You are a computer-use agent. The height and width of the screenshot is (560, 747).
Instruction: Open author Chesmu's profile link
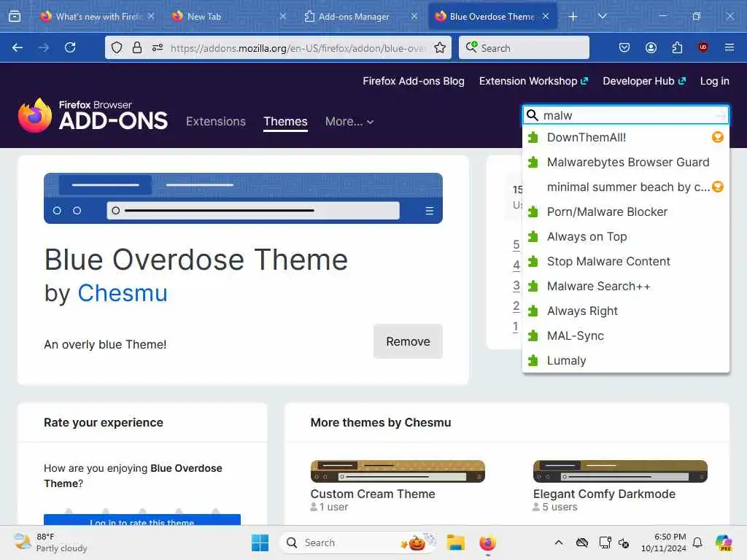(123, 293)
